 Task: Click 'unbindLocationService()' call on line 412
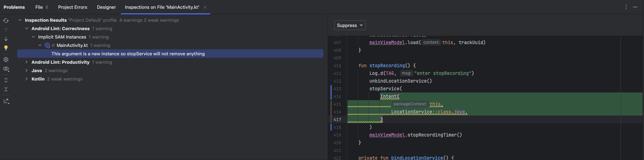click(x=401, y=81)
